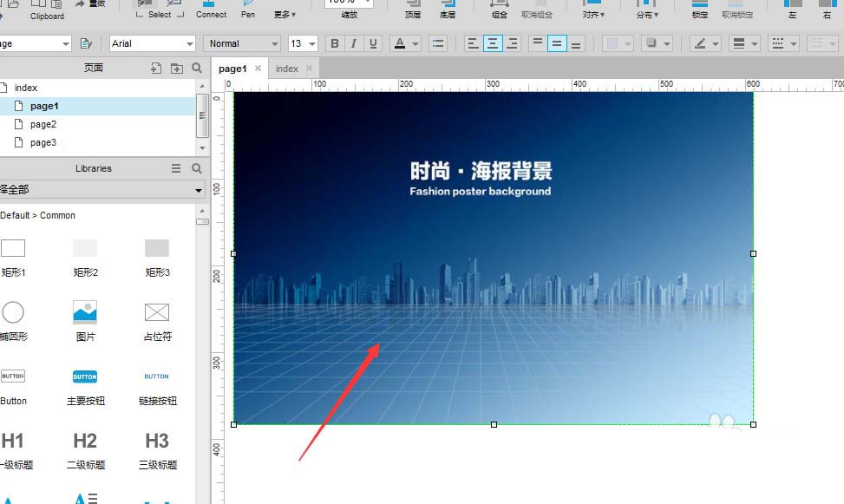Switch to the page1 canvas tab

click(232, 69)
